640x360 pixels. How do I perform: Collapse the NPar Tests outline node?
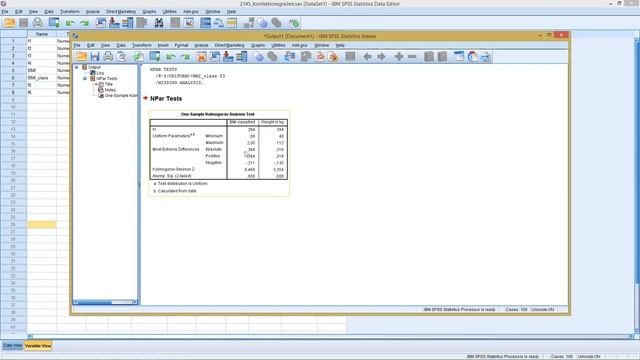(85, 78)
